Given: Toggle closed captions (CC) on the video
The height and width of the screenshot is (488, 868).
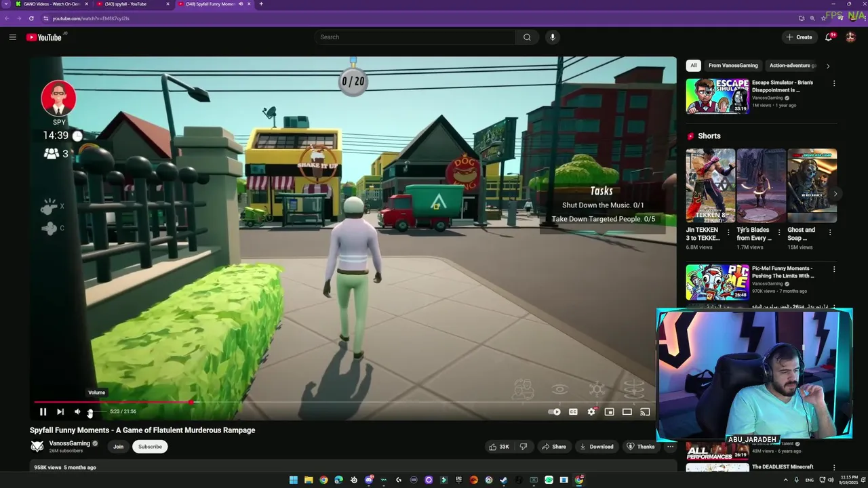Looking at the screenshot, I should pyautogui.click(x=573, y=411).
